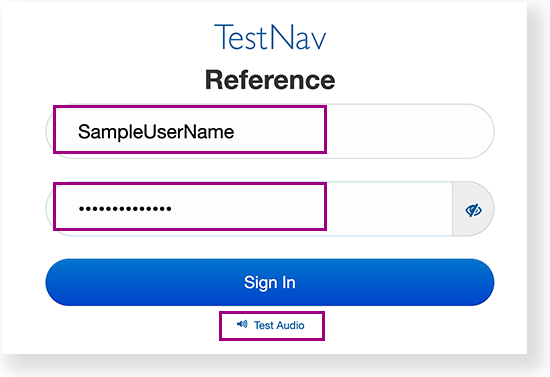The image size is (550, 377).
Task: Select the Reference heading text
Action: (x=270, y=80)
